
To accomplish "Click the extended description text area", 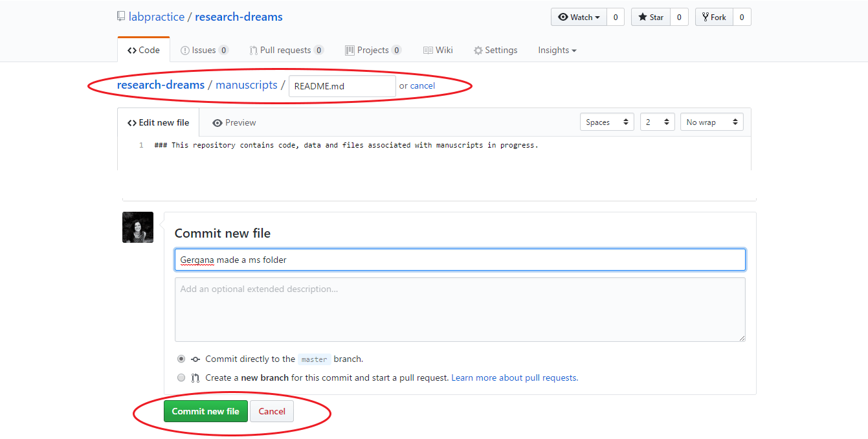I will [460, 308].
